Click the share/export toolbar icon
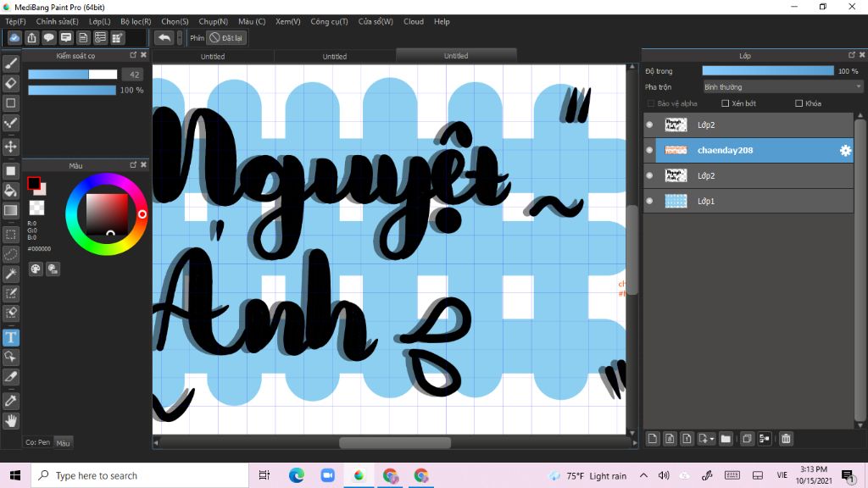The width and height of the screenshot is (868, 488). tap(31, 37)
